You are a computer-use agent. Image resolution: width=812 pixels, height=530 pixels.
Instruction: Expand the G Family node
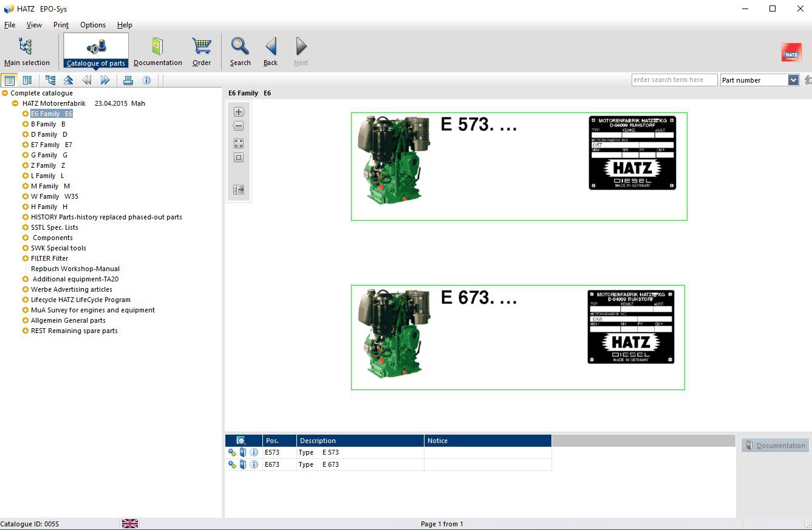pos(26,155)
